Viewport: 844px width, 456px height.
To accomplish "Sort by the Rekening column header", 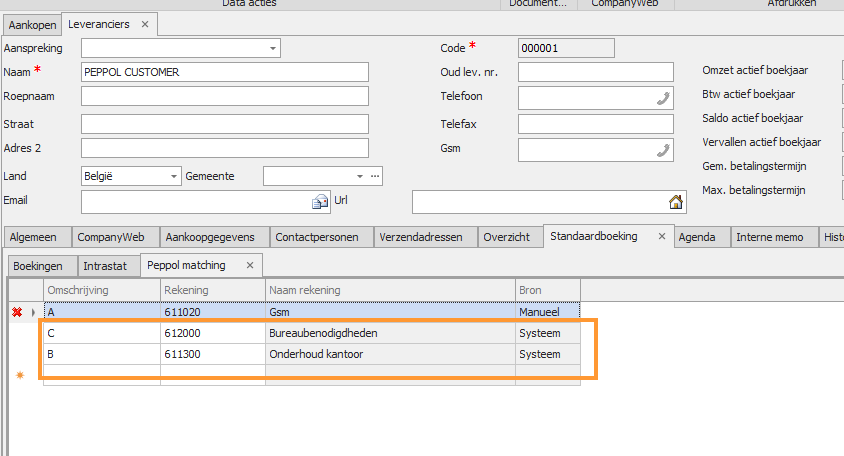I will coord(212,290).
